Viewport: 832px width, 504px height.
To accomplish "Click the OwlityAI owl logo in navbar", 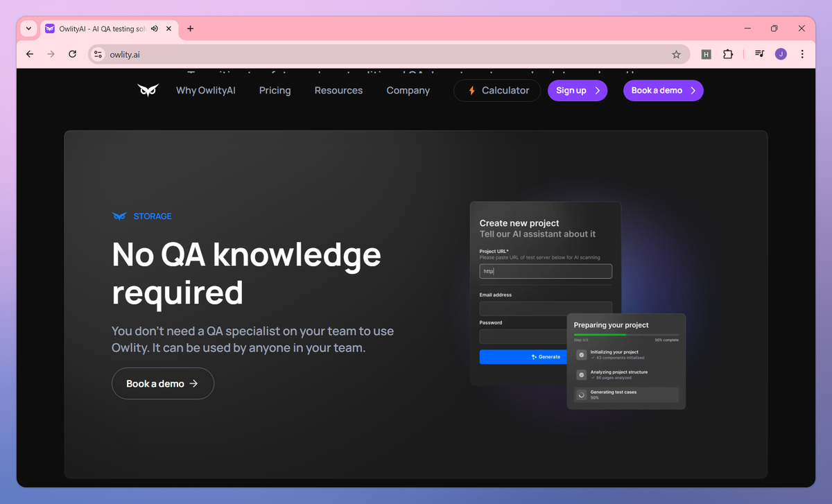I will (x=148, y=90).
